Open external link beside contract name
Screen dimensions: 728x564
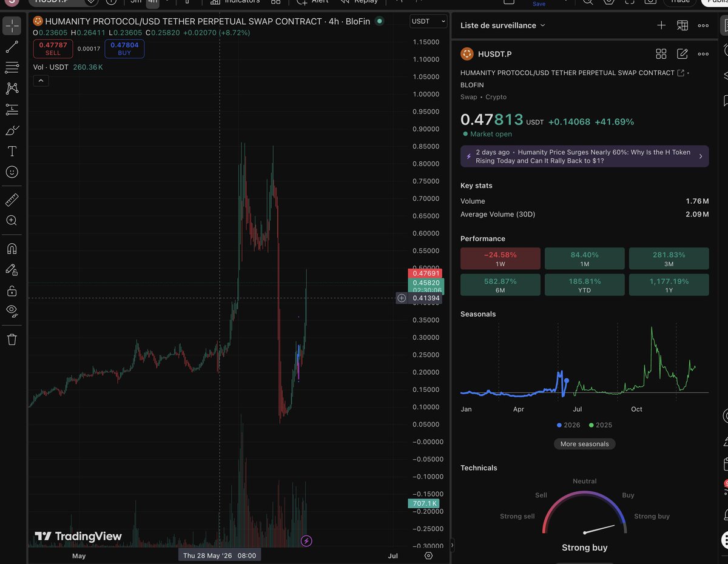(x=681, y=73)
